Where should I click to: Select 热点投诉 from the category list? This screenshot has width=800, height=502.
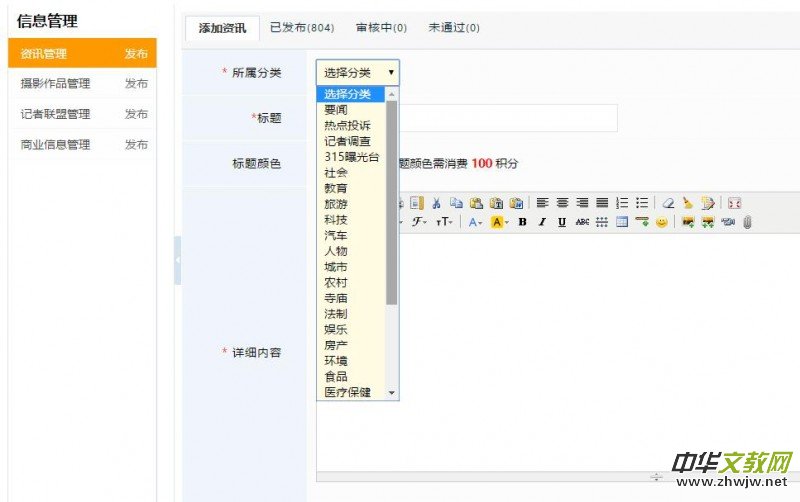347,125
